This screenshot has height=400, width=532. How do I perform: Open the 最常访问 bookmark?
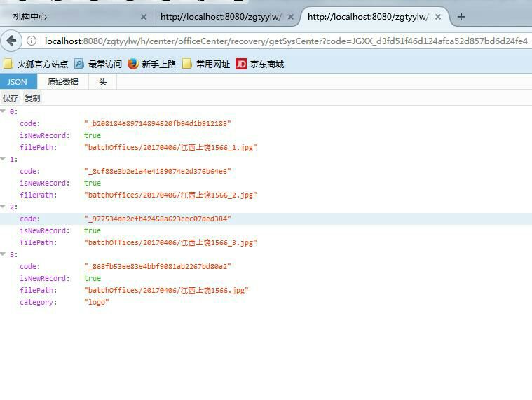(98, 64)
